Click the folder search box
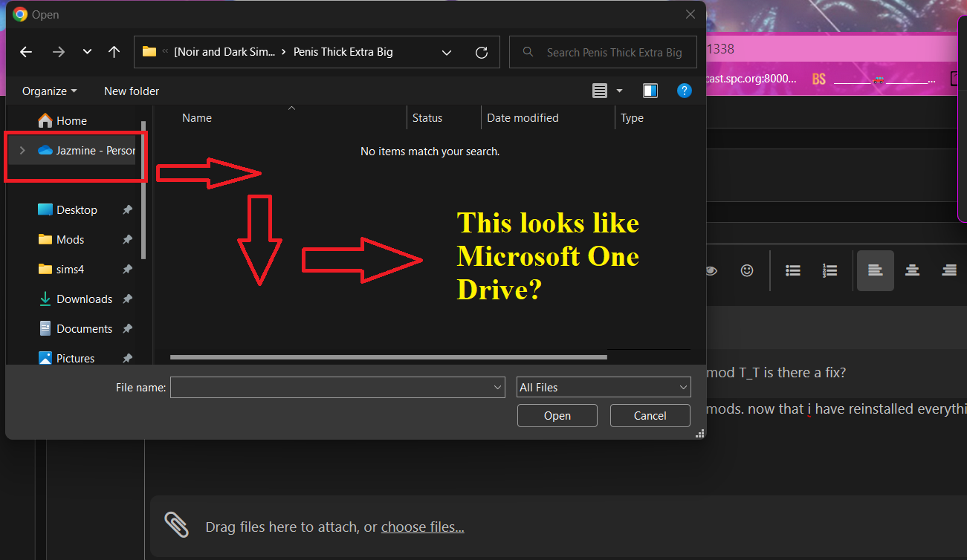 tap(603, 52)
